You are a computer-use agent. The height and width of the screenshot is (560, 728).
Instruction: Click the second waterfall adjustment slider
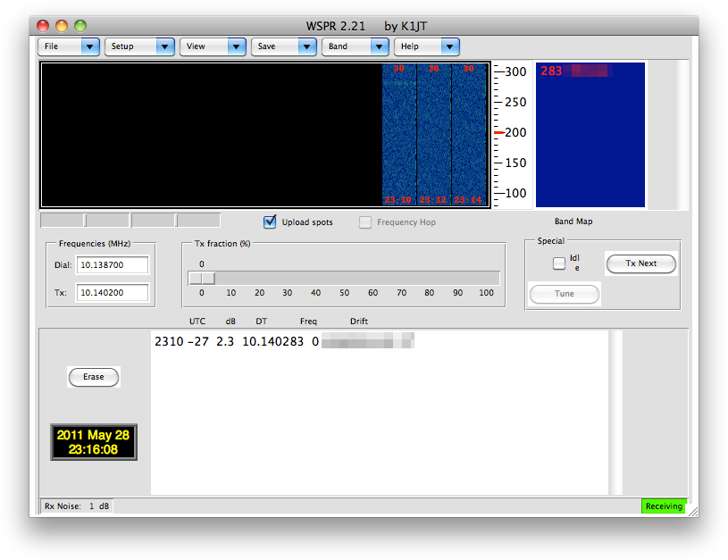176,220
